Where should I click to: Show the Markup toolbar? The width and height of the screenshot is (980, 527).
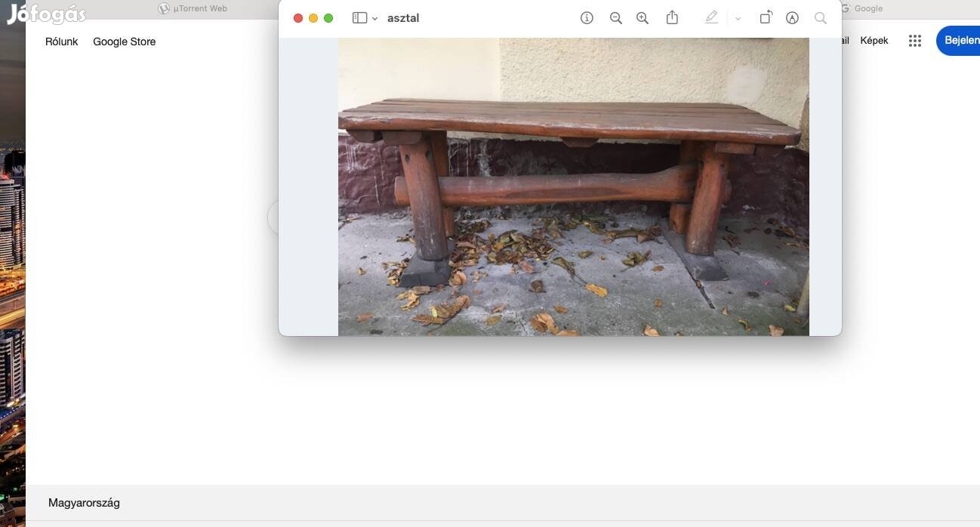point(792,18)
